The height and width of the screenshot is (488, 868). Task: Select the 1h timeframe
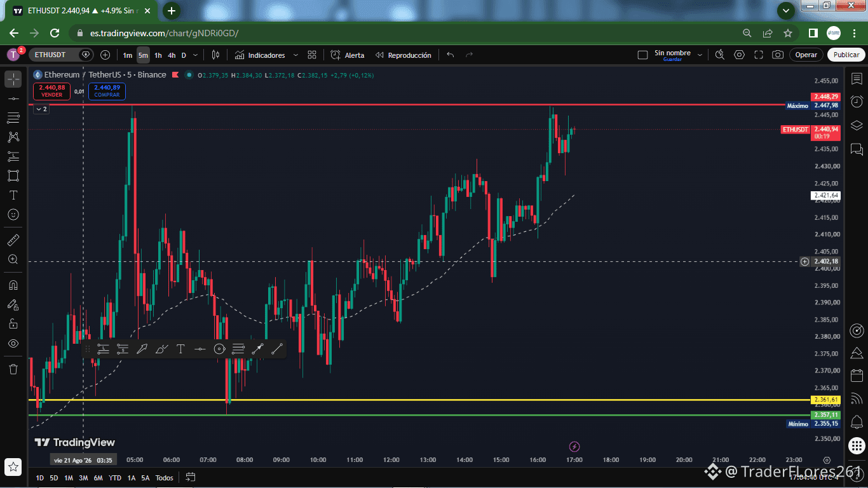click(158, 55)
